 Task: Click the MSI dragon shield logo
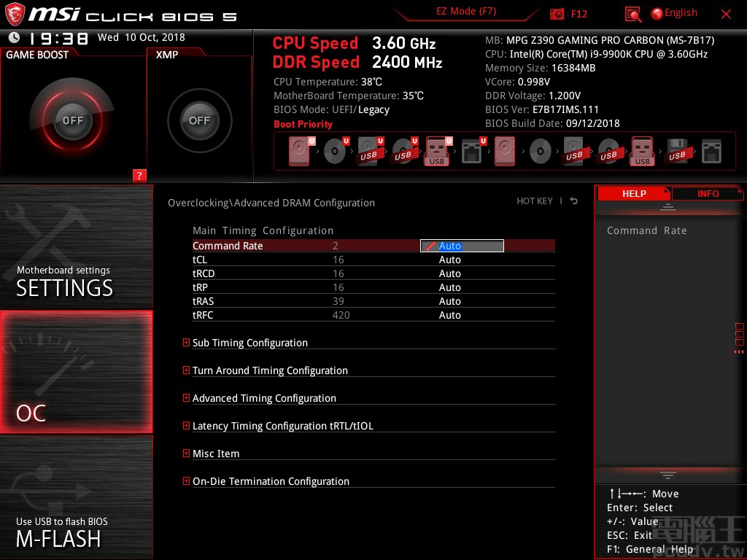tap(15, 15)
